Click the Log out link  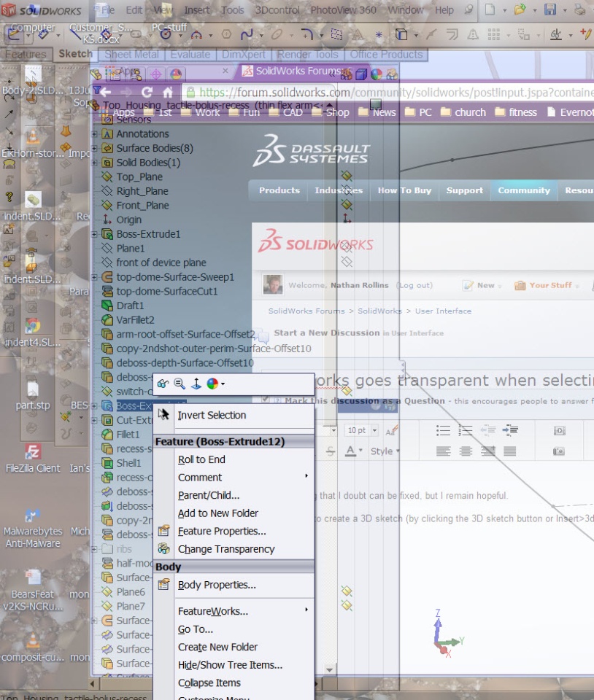coord(414,285)
